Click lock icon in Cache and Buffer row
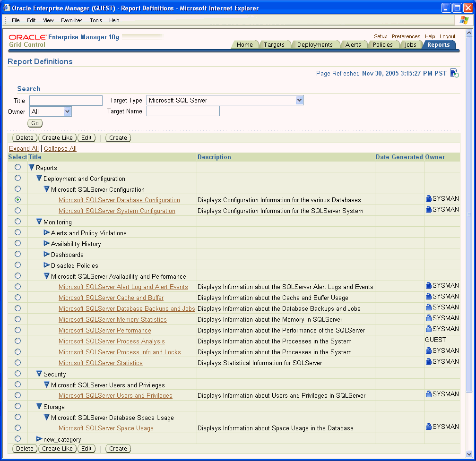The width and height of the screenshot is (476, 461). tap(429, 296)
